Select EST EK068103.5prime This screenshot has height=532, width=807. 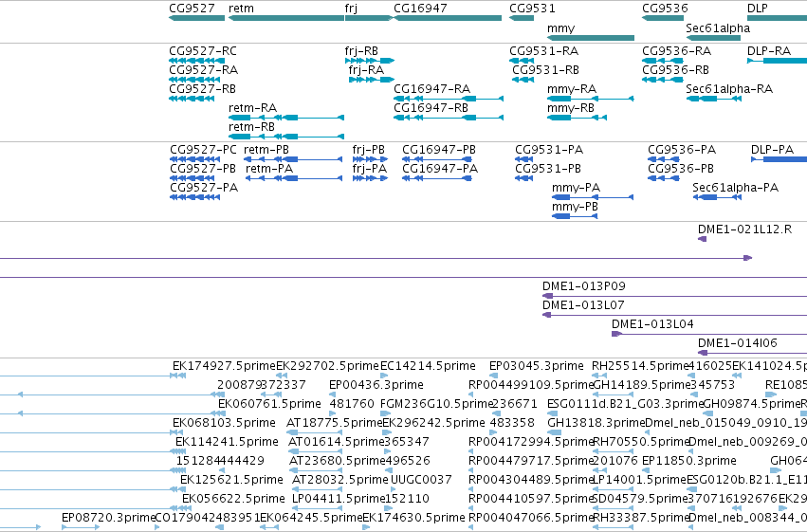coord(225,424)
